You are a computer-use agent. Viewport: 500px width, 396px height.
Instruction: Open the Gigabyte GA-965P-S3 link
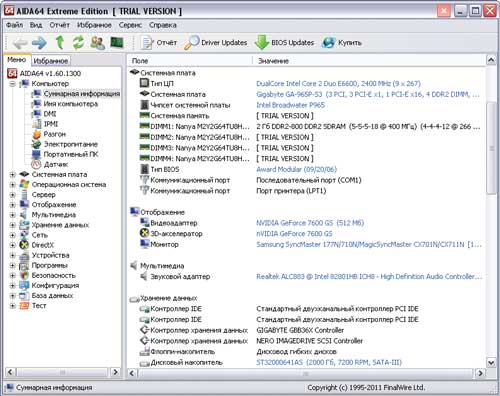[x=368, y=94]
